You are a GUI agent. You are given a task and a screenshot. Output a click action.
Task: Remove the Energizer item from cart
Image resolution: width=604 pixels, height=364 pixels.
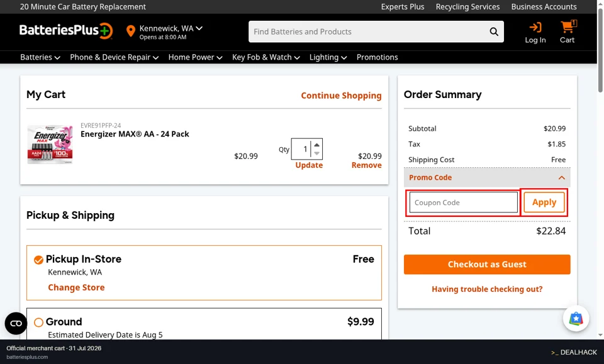click(366, 165)
